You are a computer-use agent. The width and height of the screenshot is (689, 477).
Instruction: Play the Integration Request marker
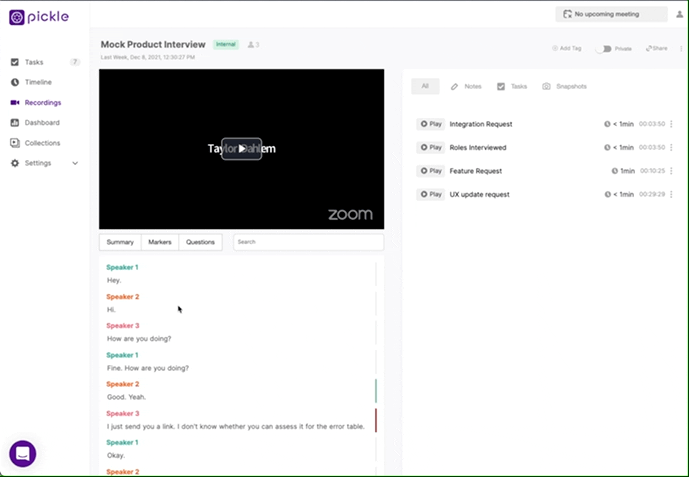click(x=431, y=124)
